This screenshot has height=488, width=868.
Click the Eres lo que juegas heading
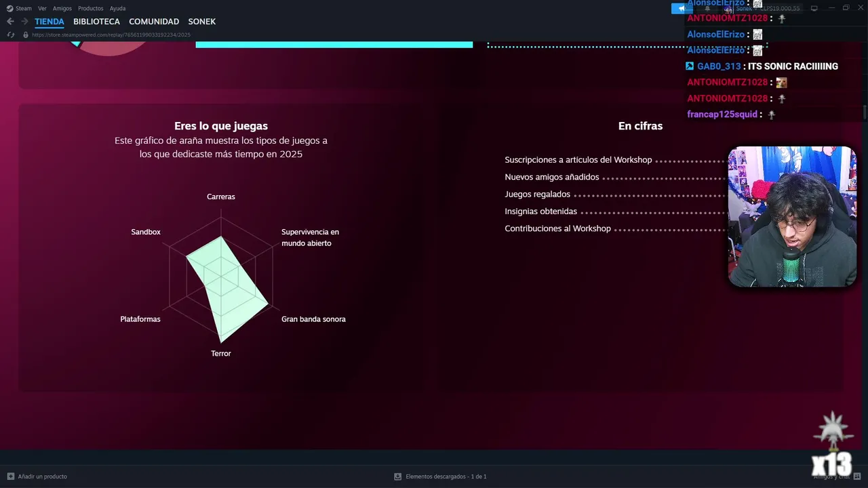coord(221,126)
